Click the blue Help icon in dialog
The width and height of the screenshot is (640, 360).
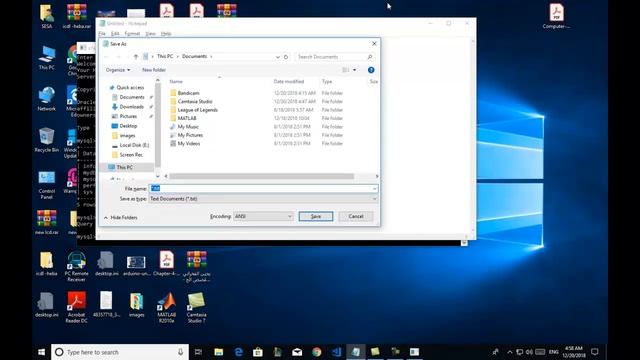pos(371,70)
